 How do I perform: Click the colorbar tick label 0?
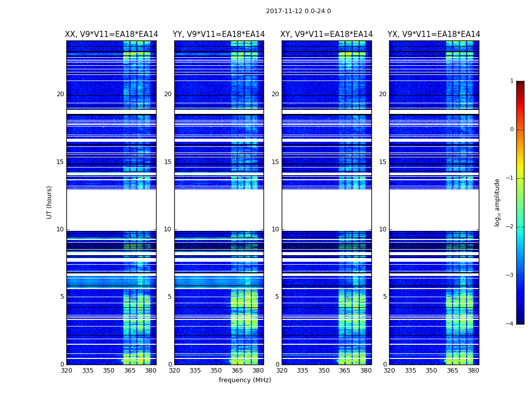tap(512, 130)
